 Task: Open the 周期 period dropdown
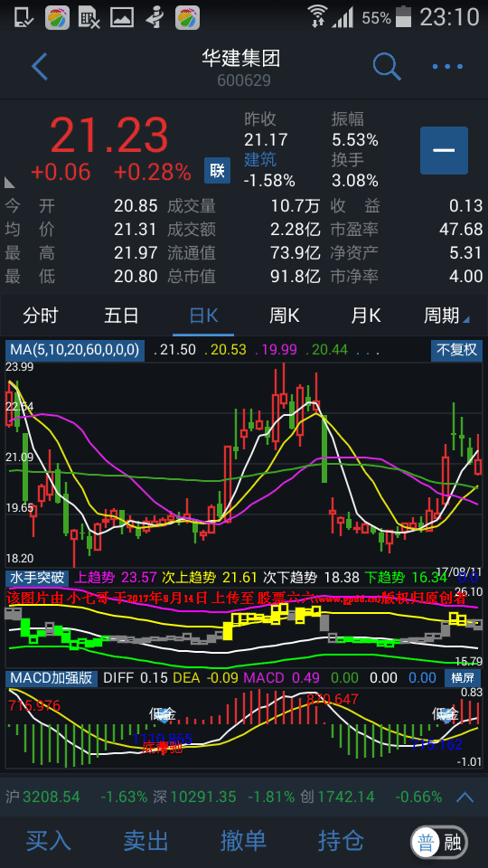(446, 316)
